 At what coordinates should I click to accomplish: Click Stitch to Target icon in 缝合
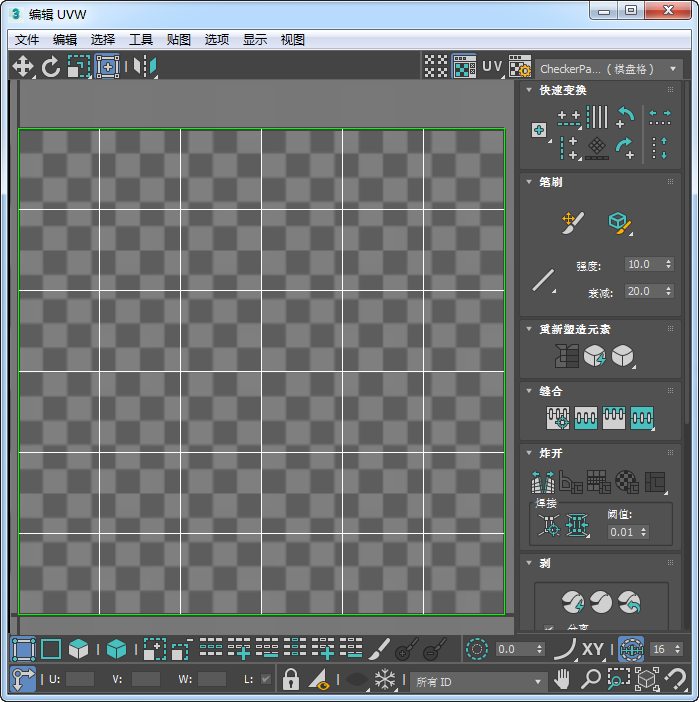[x=558, y=418]
